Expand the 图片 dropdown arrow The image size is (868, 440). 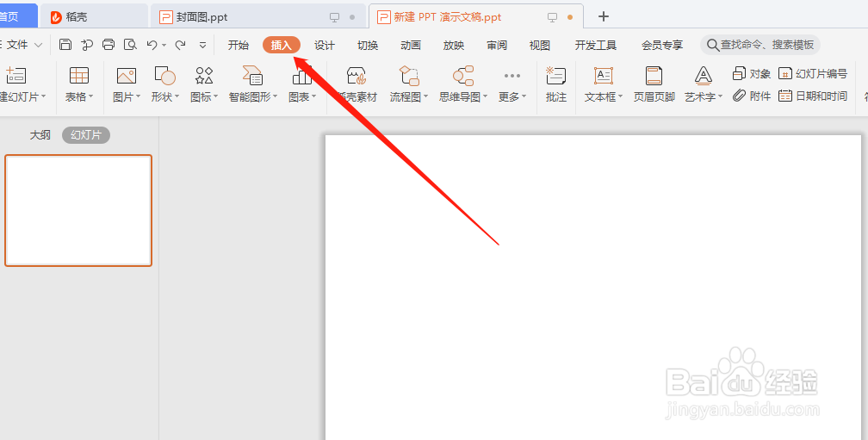138,96
